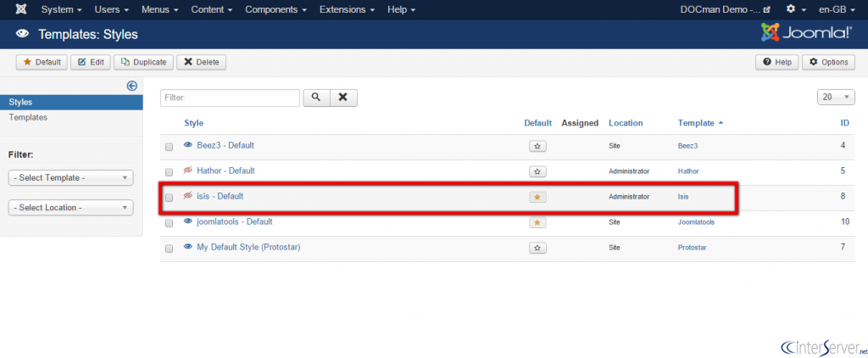
Task: Open the Isis template link
Action: [684, 197]
